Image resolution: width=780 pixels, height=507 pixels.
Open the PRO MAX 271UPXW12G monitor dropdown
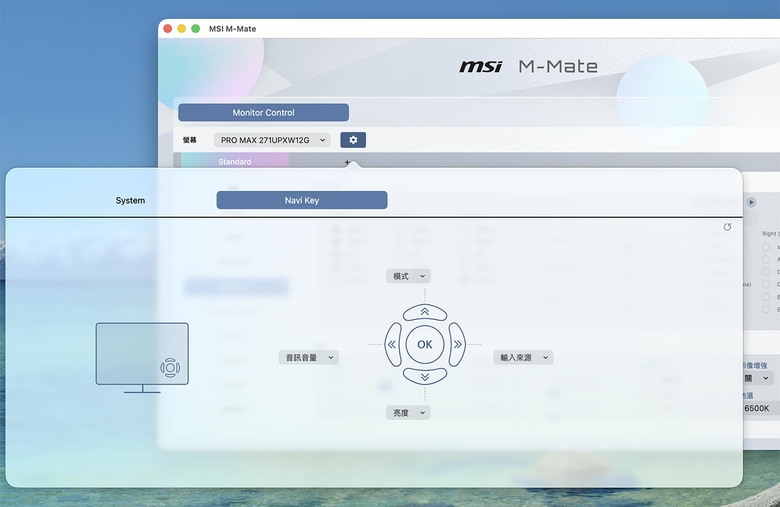[272, 140]
